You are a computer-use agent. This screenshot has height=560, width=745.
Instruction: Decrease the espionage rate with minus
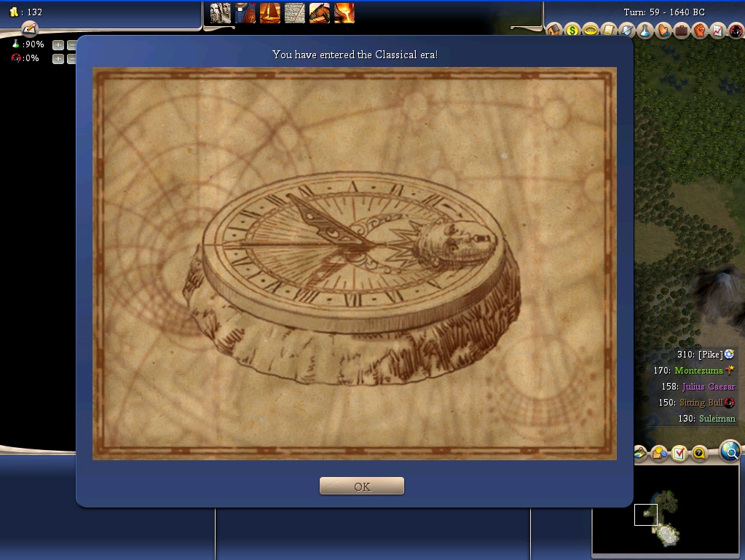point(71,59)
